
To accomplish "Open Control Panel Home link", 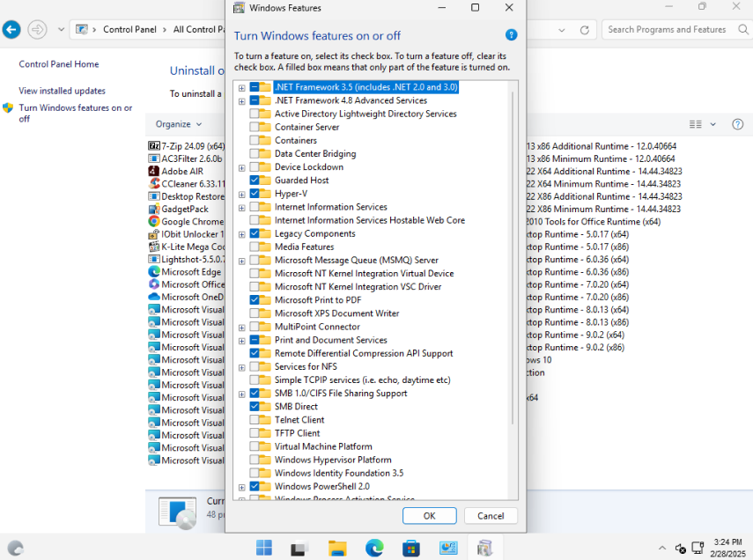I will pyautogui.click(x=59, y=64).
